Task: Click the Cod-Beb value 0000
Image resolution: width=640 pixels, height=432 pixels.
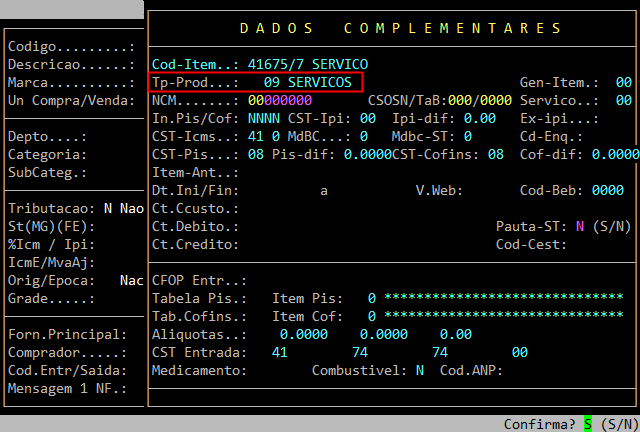Action: click(608, 190)
